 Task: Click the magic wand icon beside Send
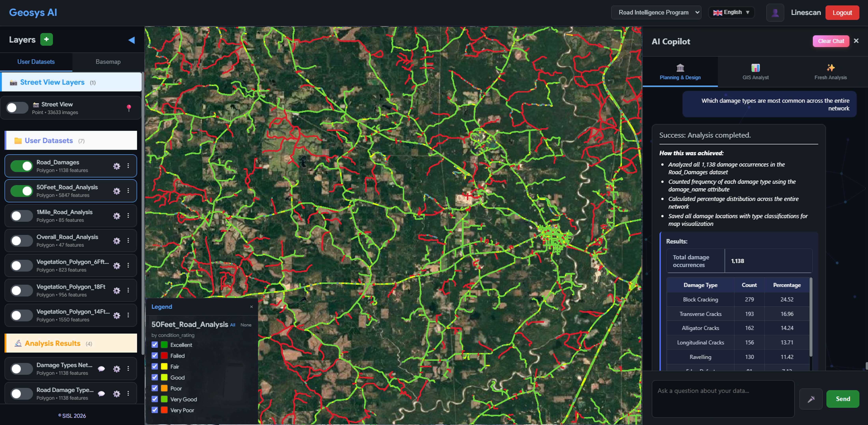811,399
